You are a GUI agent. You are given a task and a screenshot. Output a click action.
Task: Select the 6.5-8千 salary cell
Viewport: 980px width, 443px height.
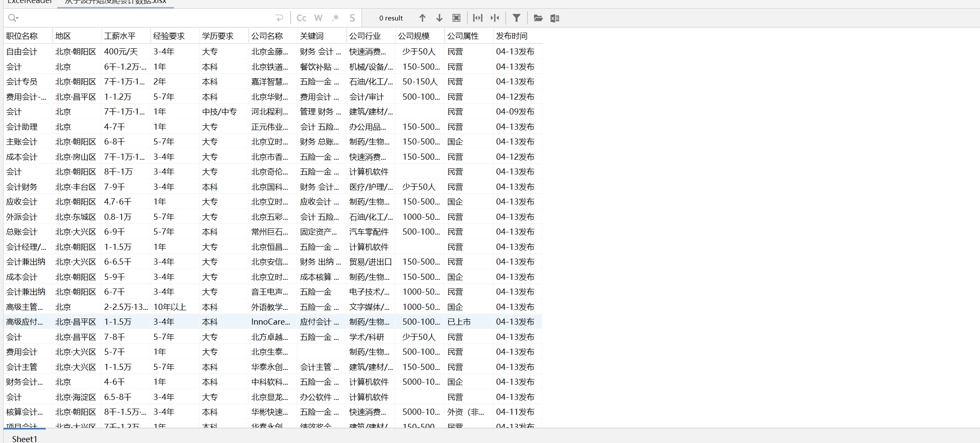click(126, 397)
